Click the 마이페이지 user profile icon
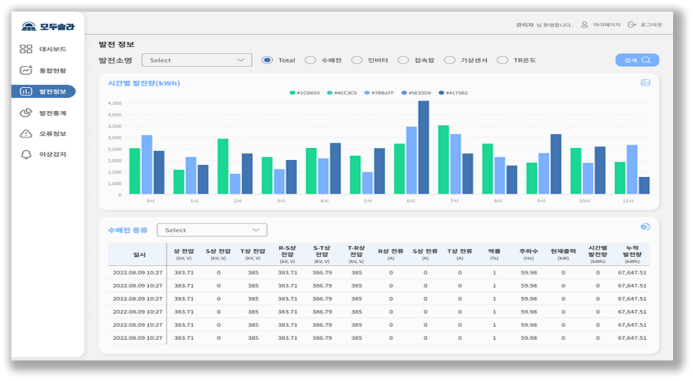This screenshot has width=693, height=381. [x=584, y=25]
